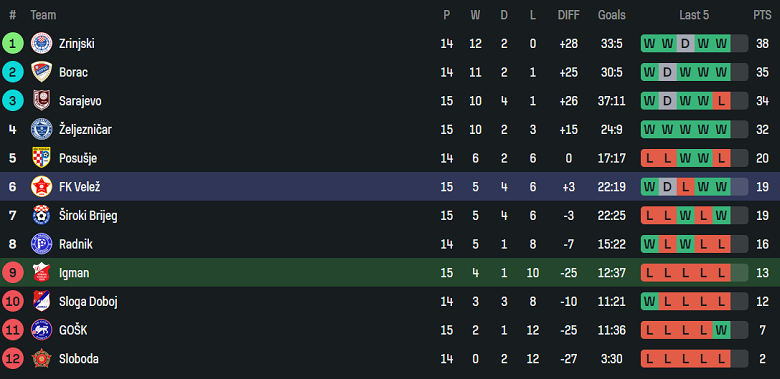Screen dimensions: 780x379
Task: Click the Sloboda team badge
Action: pyautogui.click(x=41, y=359)
